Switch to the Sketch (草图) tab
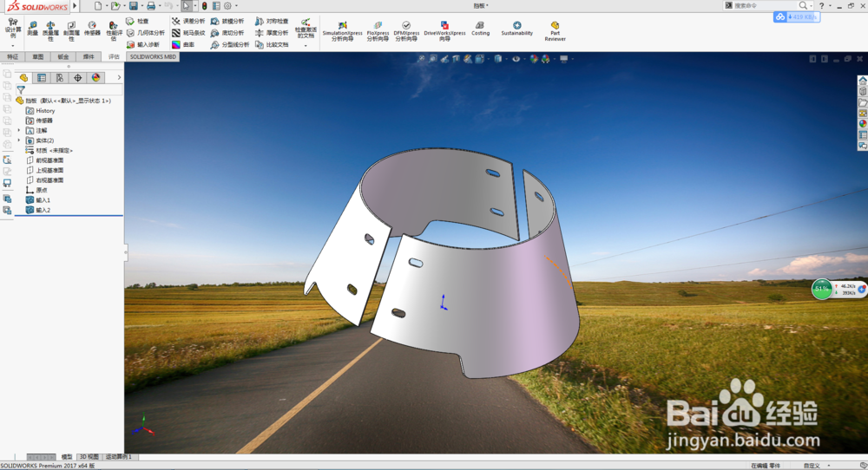This screenshot has height=470, width=868. pos(37,56)
